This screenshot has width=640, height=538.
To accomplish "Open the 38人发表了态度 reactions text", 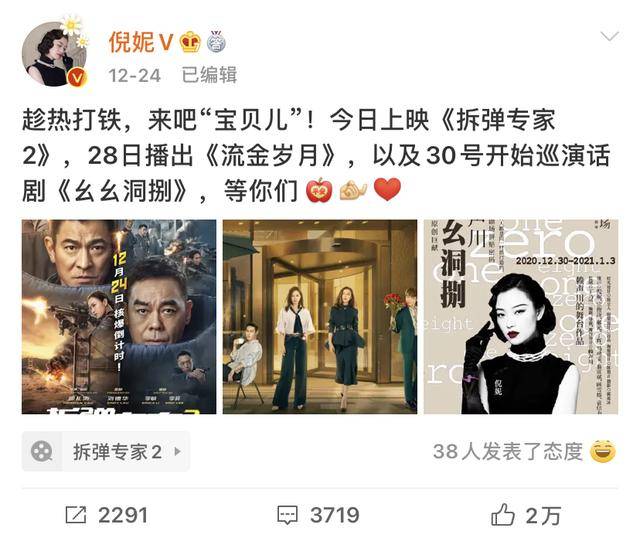I will [508, 451].
